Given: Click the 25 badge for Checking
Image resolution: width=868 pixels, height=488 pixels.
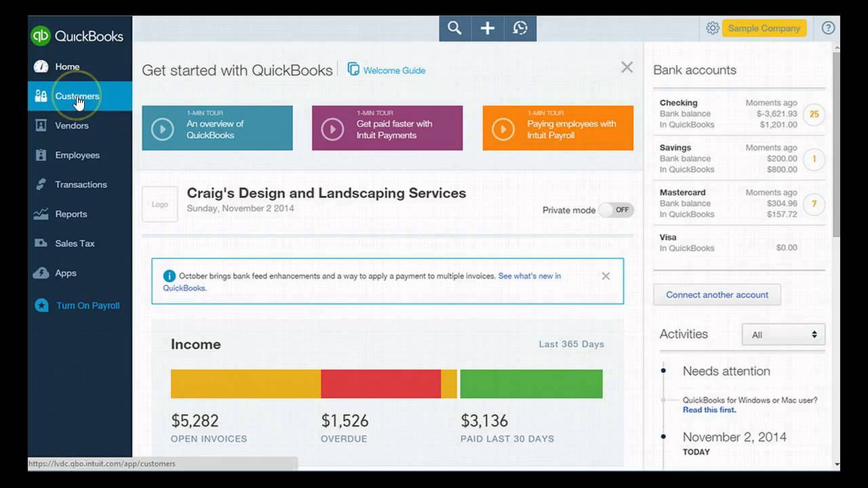Looking at the screenshot, I should (814, 114).
